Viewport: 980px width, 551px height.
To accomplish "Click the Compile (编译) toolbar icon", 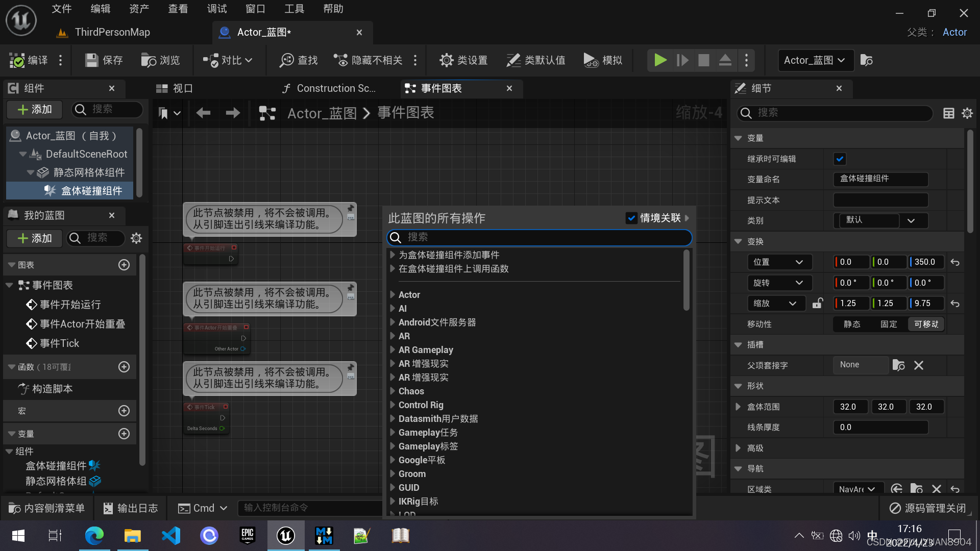I will (x=17, y=60).
